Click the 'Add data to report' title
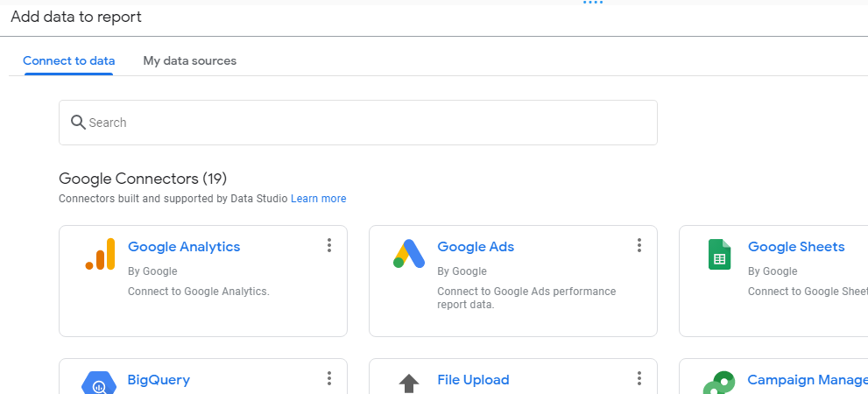 (x=76, y=18)
